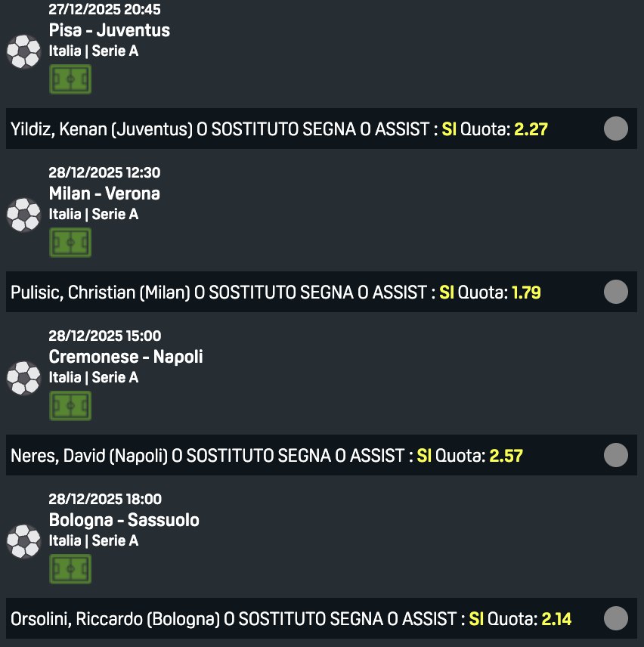Toggle the round selector on Yildiz bet row
Viewport: 644px width, 647px height.
point(616,129)
